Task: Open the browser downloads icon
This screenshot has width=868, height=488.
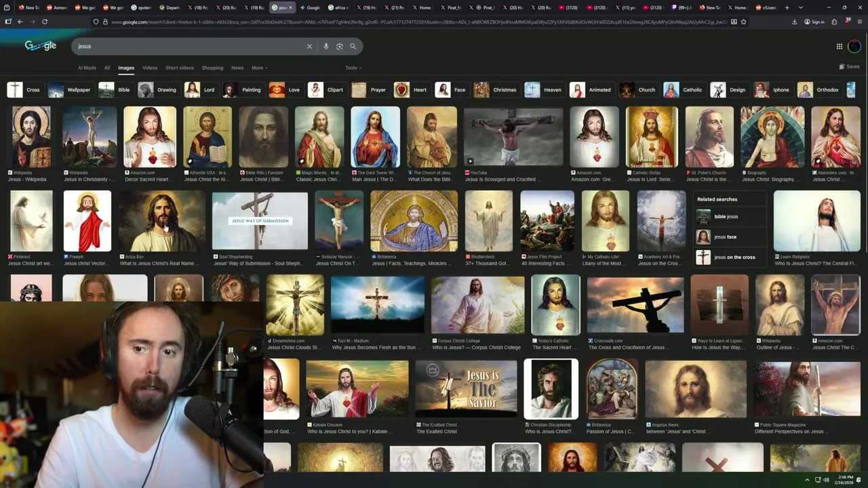Action: tap(795, 22)
